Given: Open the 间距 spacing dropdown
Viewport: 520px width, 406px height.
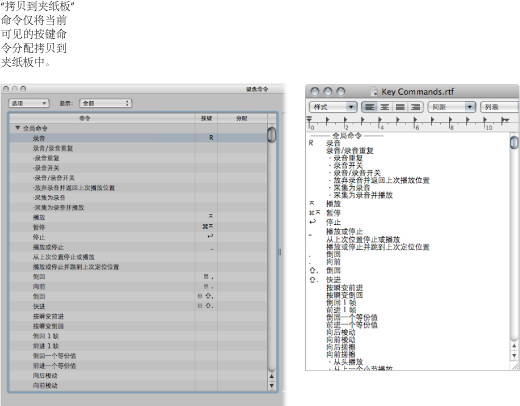Looking at the screenshot, I should pos(451,107).
